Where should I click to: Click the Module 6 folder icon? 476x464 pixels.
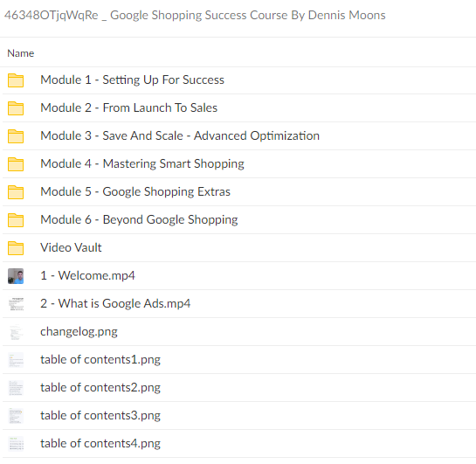click(16, 220)
